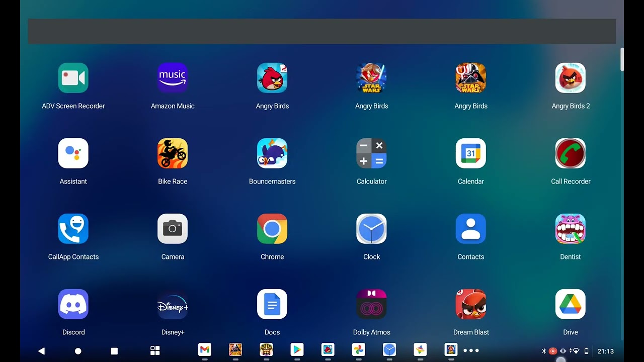
Task: Open Google Drive
Action: pos(571,304)
